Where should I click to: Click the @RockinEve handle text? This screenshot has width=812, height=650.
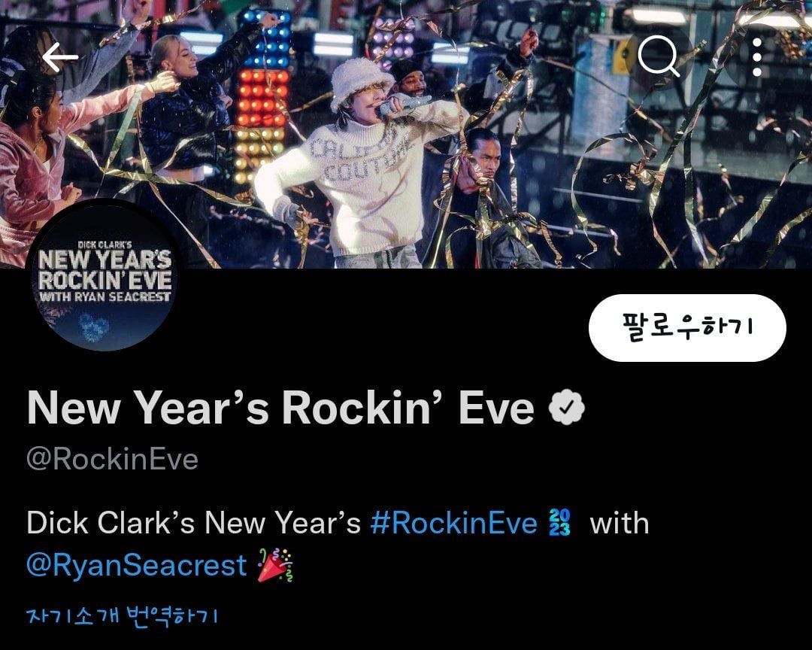pos(112,459)
